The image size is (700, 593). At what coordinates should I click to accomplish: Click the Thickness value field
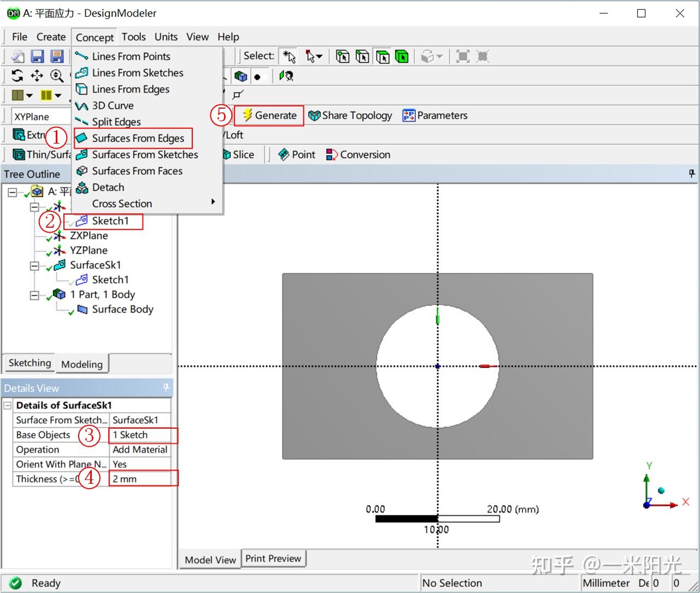point(142,479)
